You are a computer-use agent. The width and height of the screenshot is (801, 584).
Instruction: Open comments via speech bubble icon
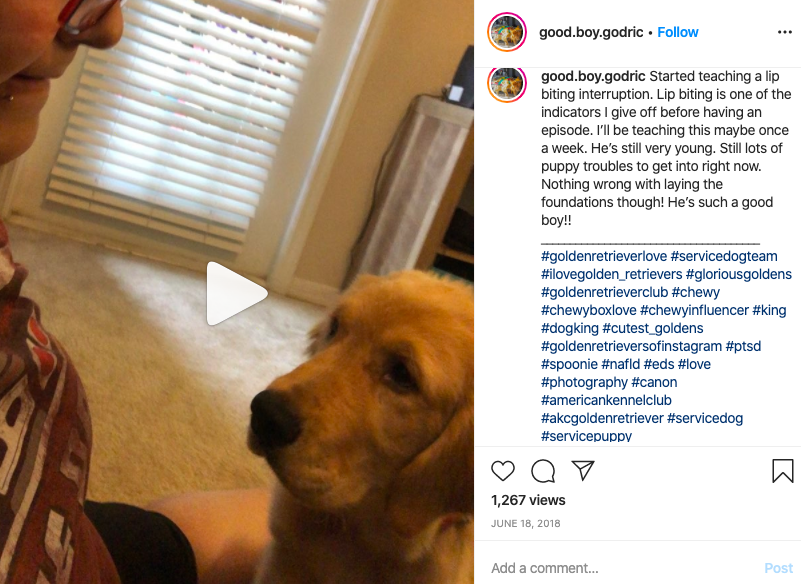point(543,471)
